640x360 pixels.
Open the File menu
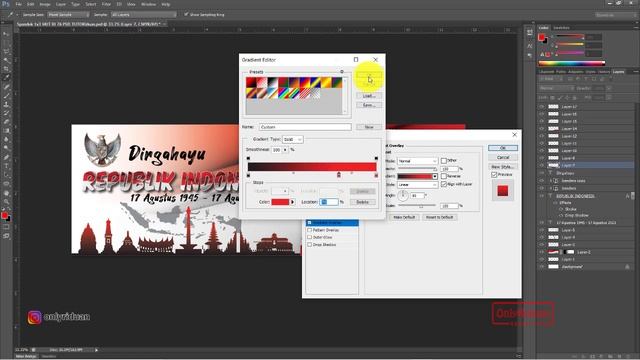pos(19,4)
